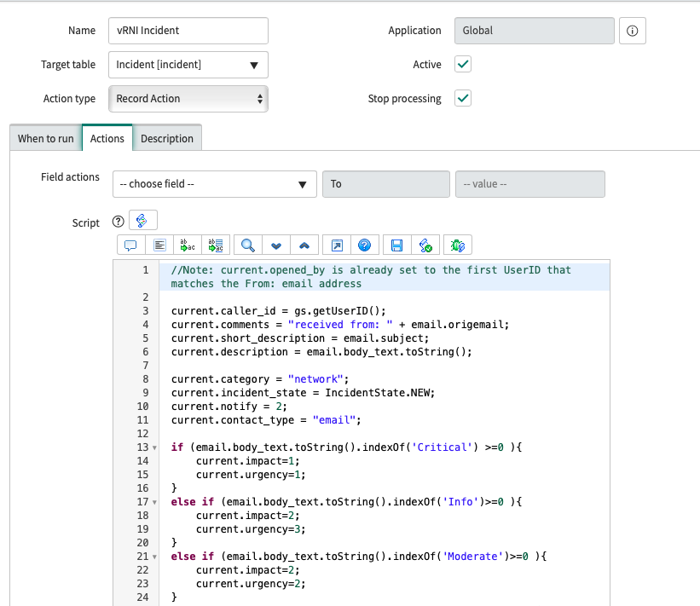Image resolution: width=700 pixels, height=606 pixels.
Task: Click the save script floppy disk icon
Action: pyautogui.click(x=396, y=245)
